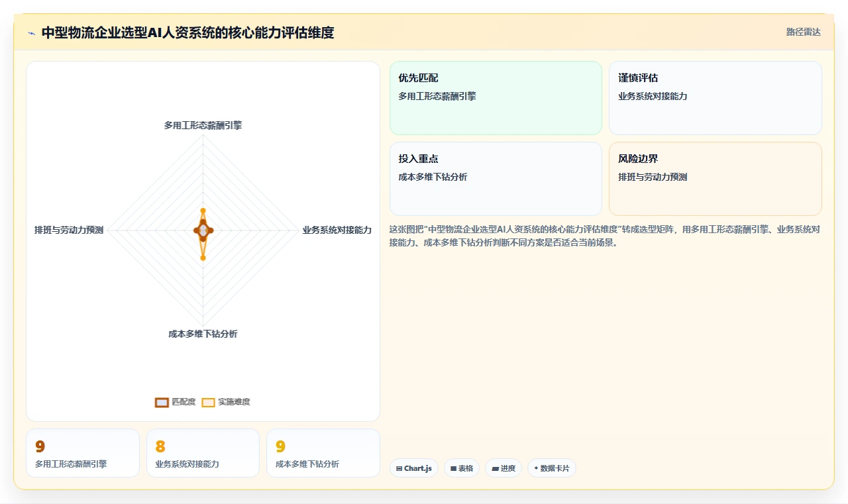Click the icon in 数据卡片 tag

pyautogui.click(x=536, y=468)
